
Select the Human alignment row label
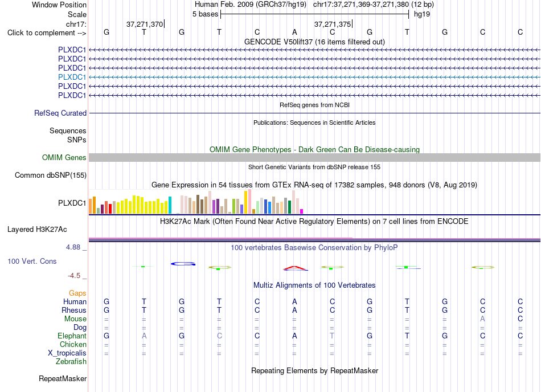pyautogui.click(x=75, y=301)
